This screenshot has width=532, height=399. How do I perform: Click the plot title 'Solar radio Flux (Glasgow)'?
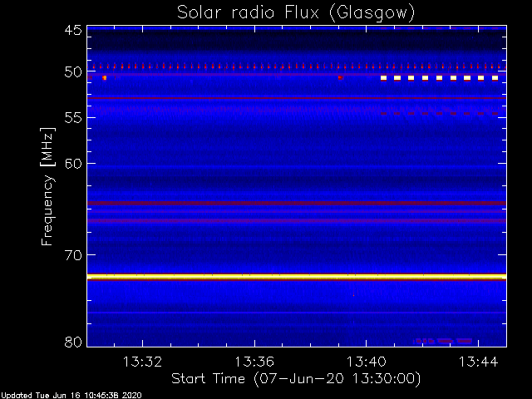click(x=296, y=13)
